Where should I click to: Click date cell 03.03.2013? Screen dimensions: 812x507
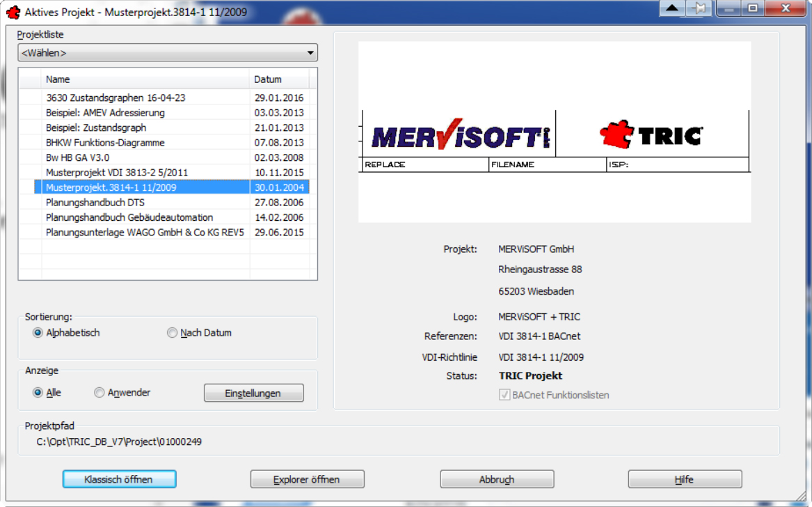point(279,113)
